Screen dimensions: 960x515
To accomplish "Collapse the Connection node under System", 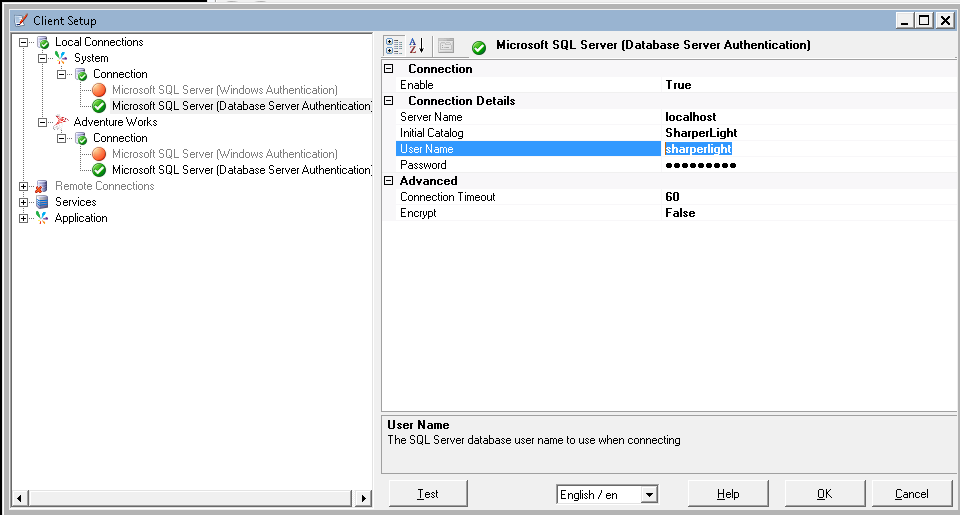I will pyautogui.click(x=61, y=74).
